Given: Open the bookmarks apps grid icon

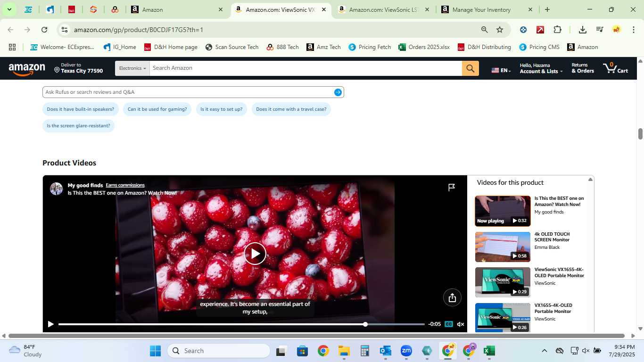Looking at the screenshot, I should pos(12,47).
